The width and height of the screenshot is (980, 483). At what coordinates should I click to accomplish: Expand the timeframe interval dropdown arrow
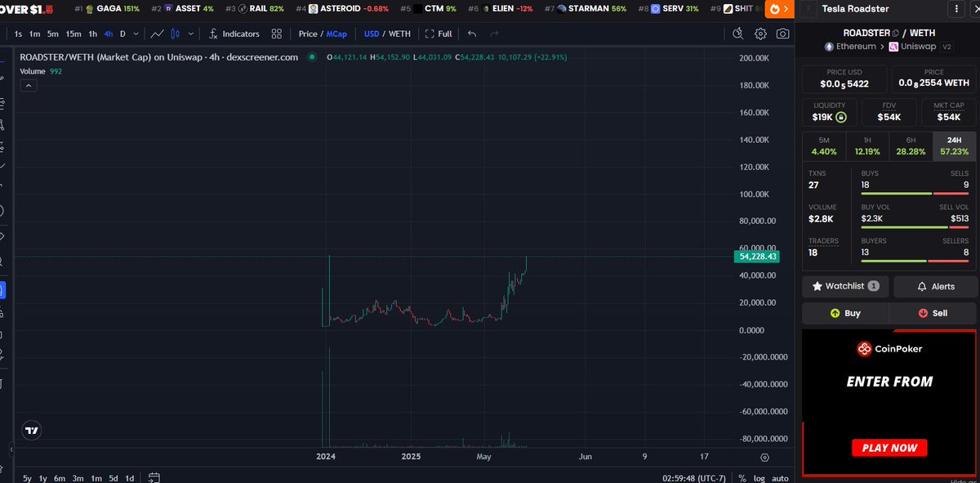[x=134, y=34]
